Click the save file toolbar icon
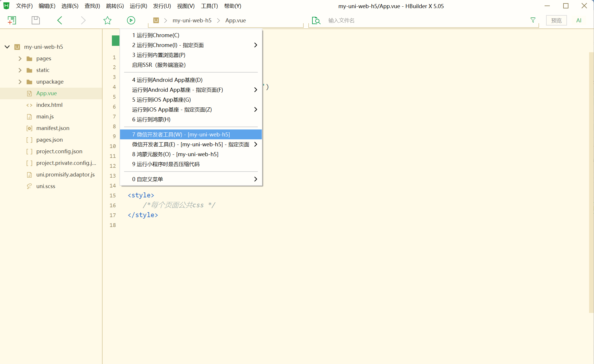 [35, 20]
